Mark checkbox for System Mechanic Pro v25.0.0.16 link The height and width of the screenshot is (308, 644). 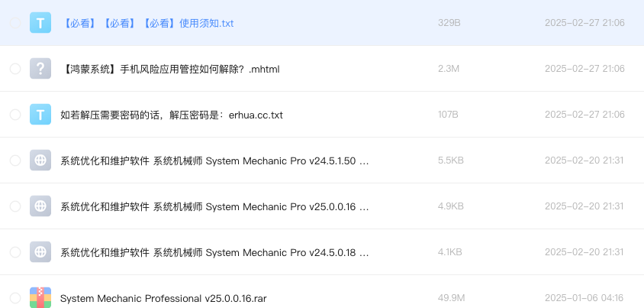coord(15,206)
